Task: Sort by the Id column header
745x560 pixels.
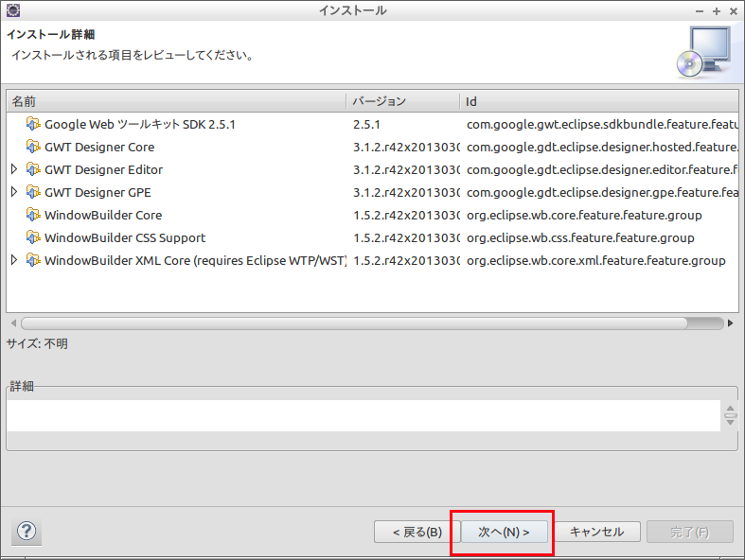Action: tap(599, 101)
